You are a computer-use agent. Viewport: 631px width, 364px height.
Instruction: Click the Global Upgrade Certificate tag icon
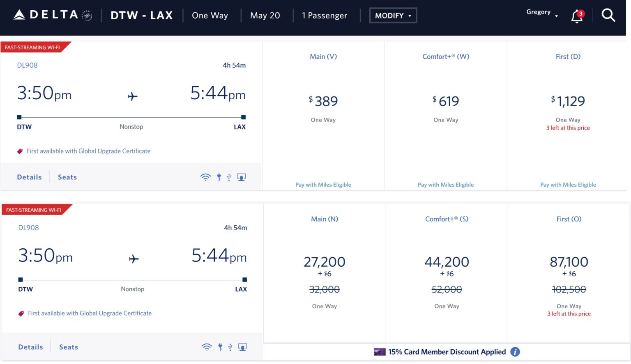click(x=19, y=151)
